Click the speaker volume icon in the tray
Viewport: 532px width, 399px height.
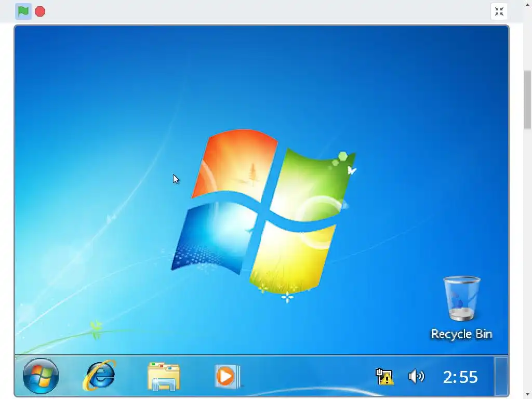(416, 377)
